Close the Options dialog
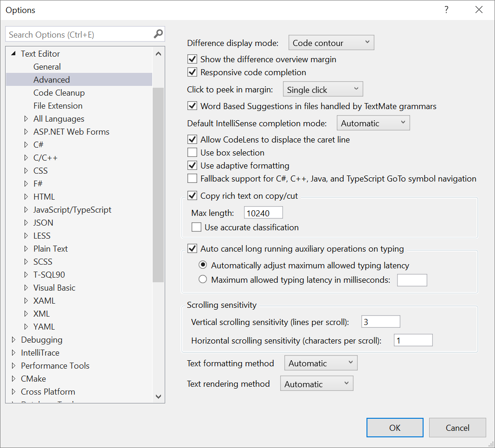 coord(479,10)
